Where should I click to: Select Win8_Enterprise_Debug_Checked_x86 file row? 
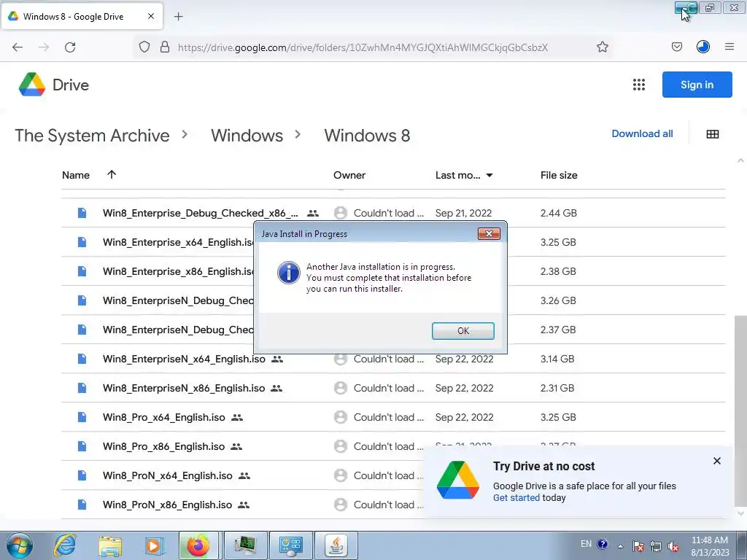click(393, 213)
